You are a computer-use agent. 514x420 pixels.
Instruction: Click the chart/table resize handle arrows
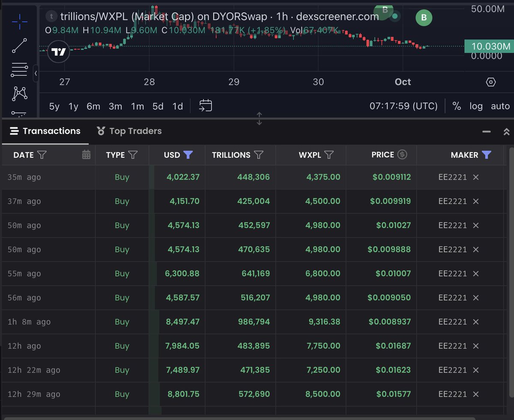(259, 119)
